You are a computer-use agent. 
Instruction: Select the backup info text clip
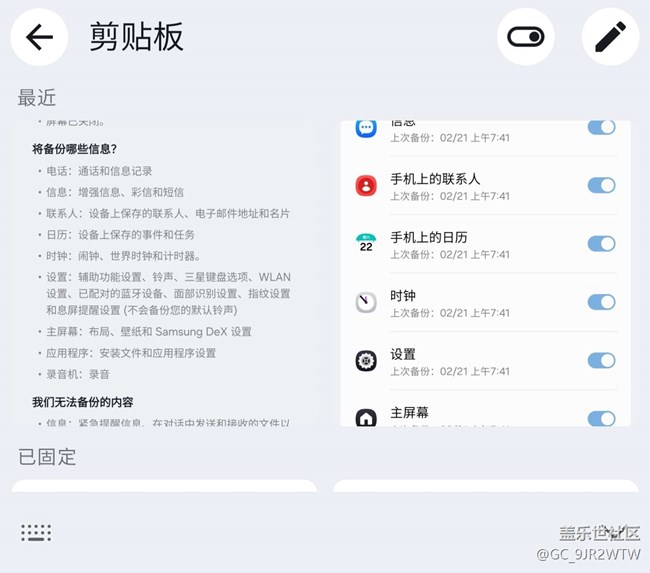click(x=163, y=270)
